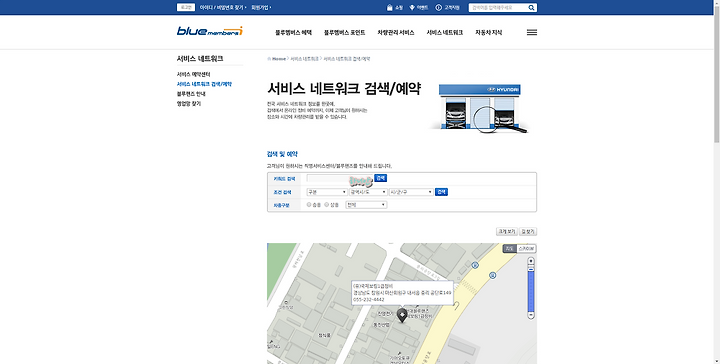Select the 상용 commercial vehicle radio button
The image size is (720, 364).
tap(327, 205)
